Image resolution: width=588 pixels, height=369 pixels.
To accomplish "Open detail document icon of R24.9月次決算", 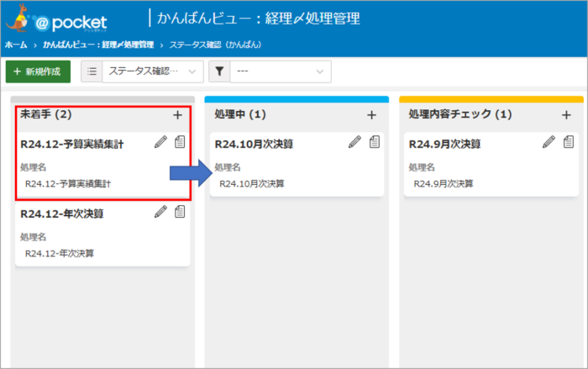I will (x=569, y=142).
